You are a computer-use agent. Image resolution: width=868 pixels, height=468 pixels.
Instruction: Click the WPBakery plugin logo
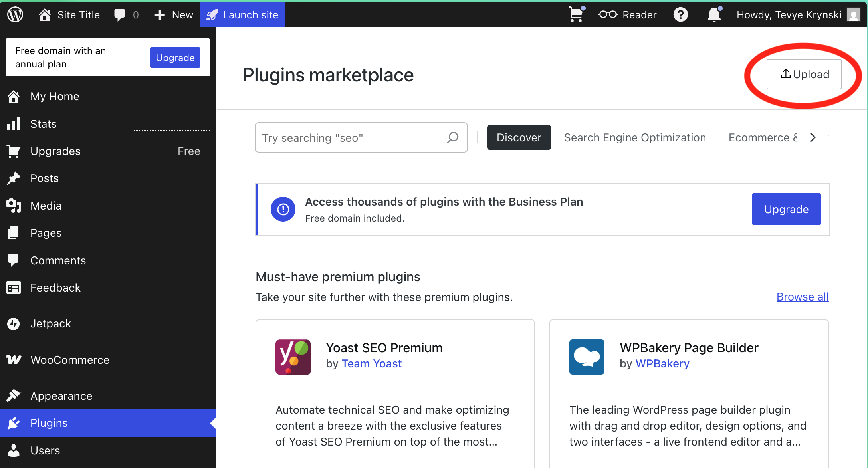tap(587, 357)
